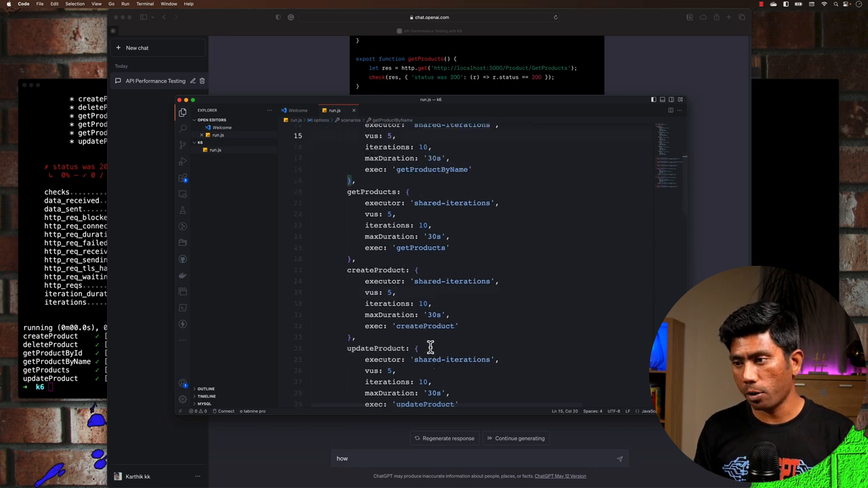This screenshot has height=488, width=868.
Task: Delete API Performance Testing chat trash icon
Action: [x=202, y=81]
